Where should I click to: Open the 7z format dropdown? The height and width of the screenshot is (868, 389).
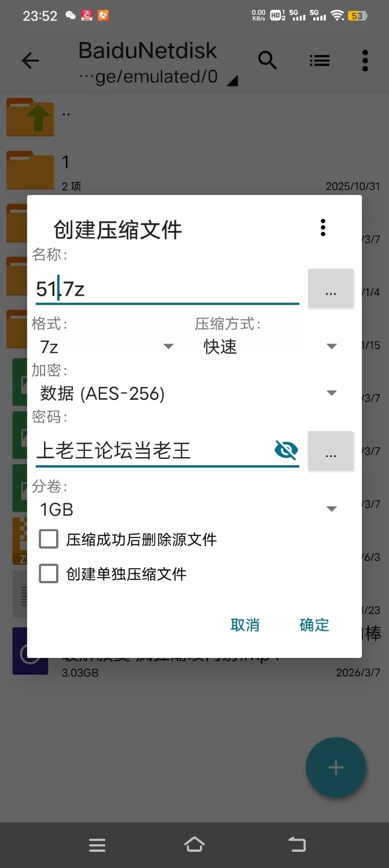click(107, 347)
